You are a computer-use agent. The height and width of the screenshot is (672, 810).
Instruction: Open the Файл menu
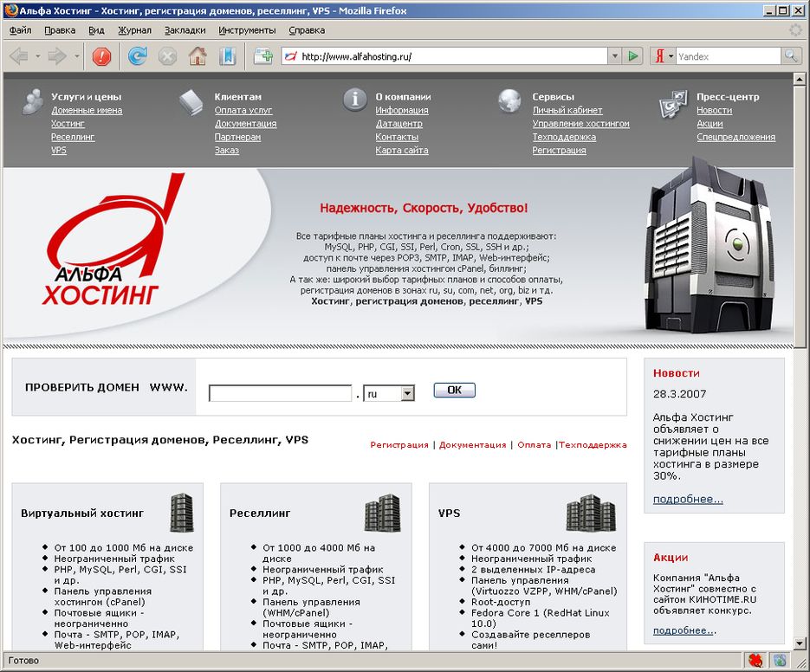point(20,30)
